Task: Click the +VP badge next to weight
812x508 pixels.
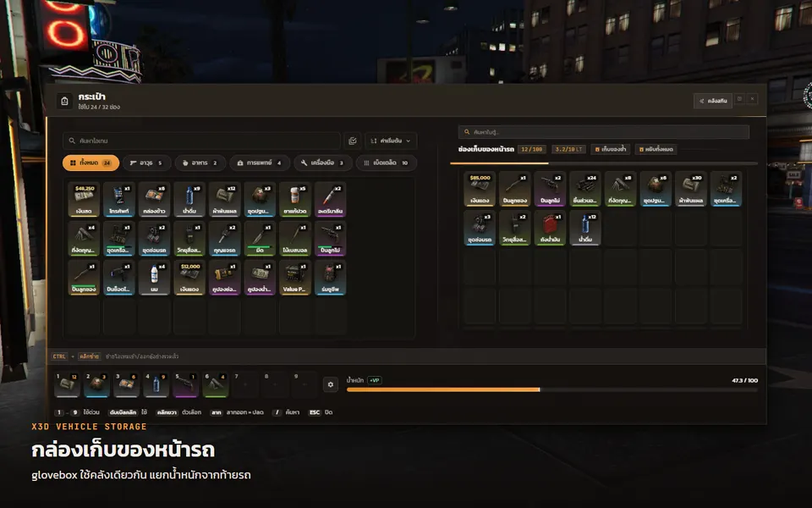Action: (375, 380)
